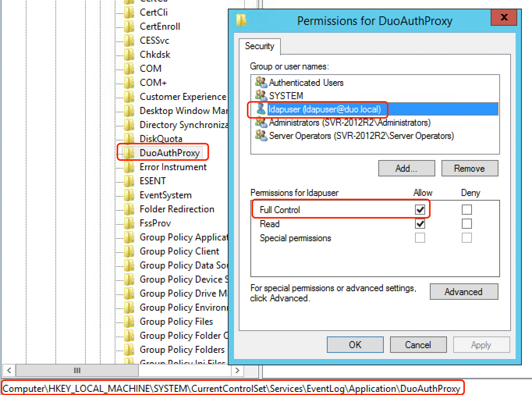Click the Authenticated Users group icon

261,82
